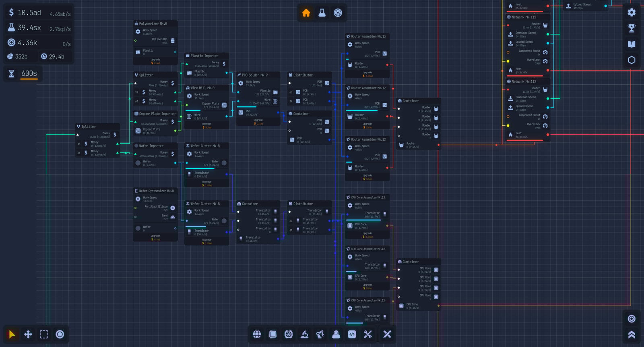Open the hooded hacker category
Image resolution: width=644 pixels, height=347 pixels.
tap(336, 334)
